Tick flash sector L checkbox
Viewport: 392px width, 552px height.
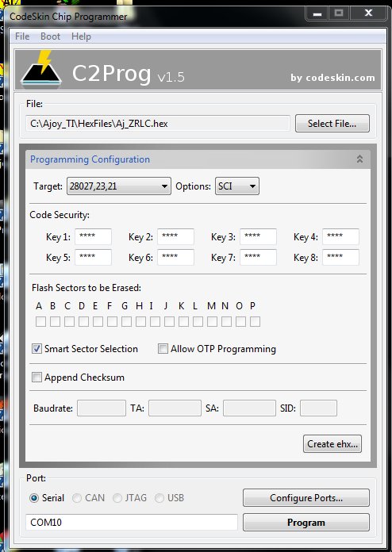tap(198, 321)
